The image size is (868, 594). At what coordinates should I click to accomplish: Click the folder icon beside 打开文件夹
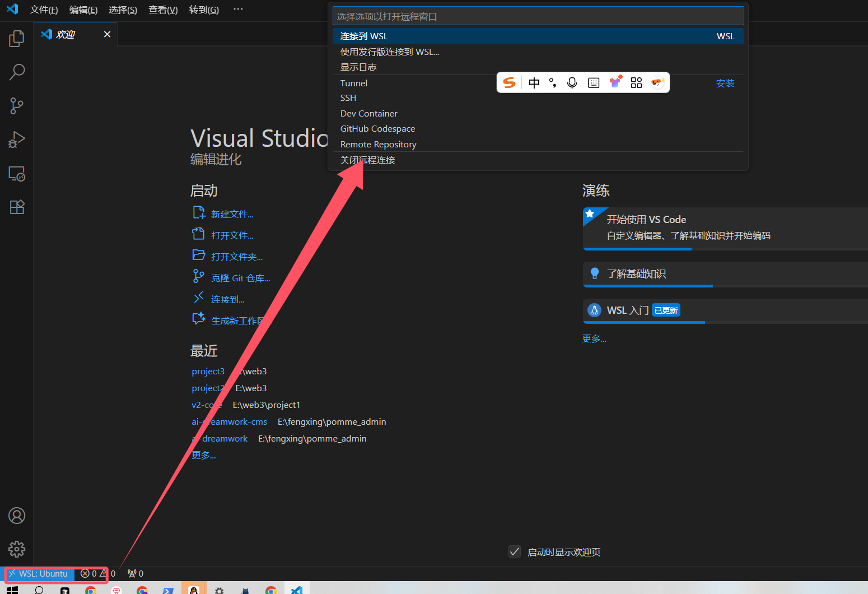click(x=199, y=255)
